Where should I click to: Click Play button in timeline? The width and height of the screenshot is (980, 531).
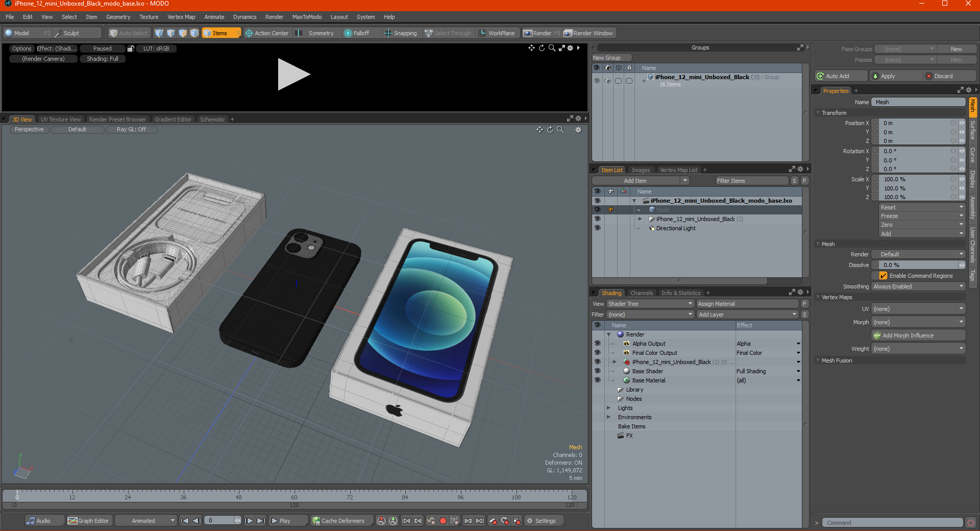coord(287,521)
